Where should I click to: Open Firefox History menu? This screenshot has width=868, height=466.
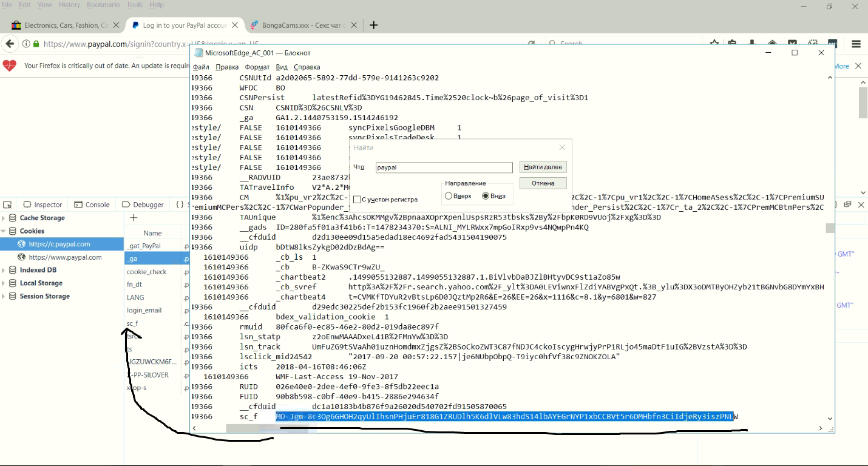(69, 4)
